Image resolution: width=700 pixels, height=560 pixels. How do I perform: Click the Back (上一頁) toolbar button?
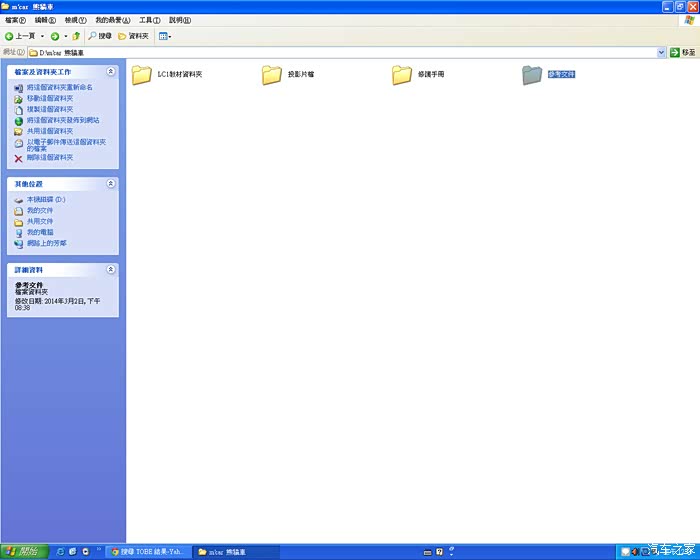point(20,36)
